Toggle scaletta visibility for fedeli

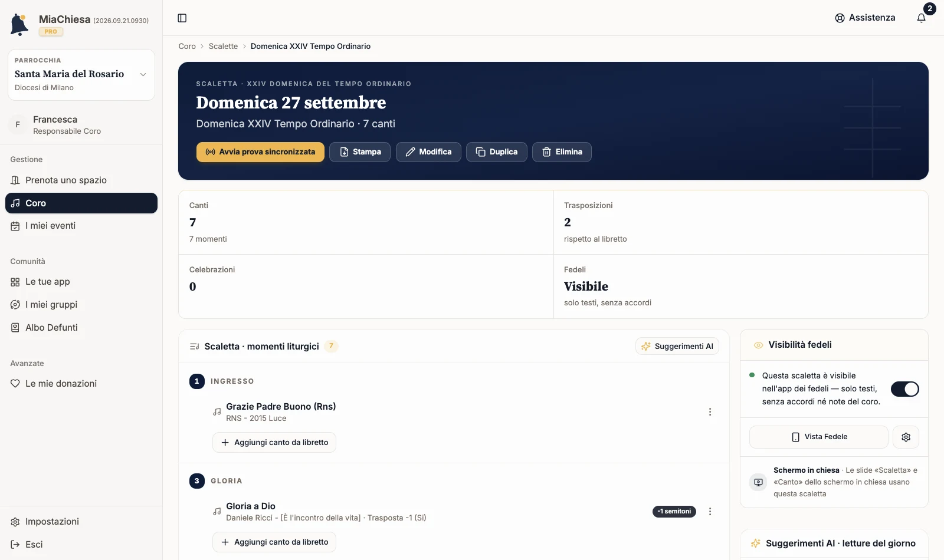pyautogui.click(x=904, y=389)
